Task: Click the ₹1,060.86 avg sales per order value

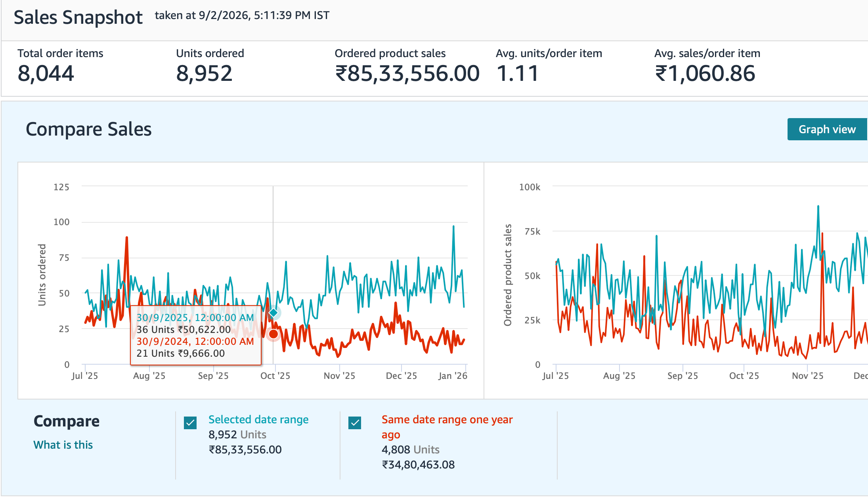Action: (705, 74)
